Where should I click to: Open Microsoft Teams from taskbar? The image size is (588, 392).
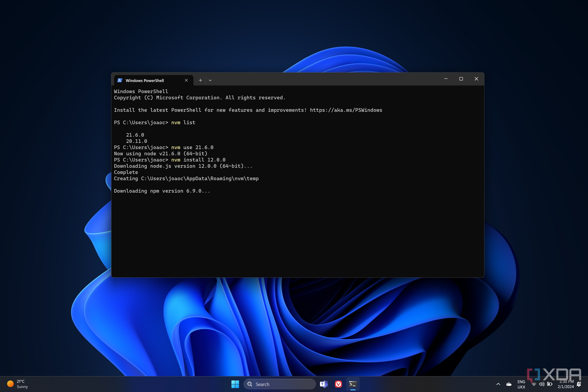tap(324, 384)
